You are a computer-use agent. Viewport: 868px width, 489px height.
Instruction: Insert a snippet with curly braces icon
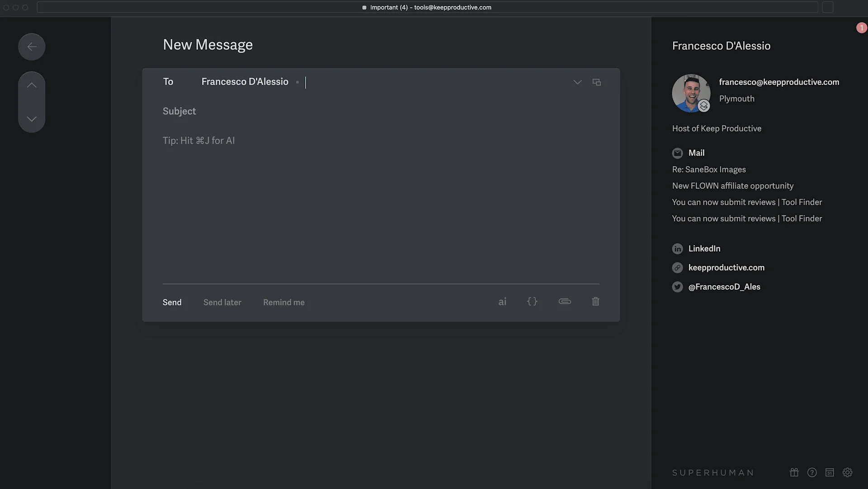(532, 301)
